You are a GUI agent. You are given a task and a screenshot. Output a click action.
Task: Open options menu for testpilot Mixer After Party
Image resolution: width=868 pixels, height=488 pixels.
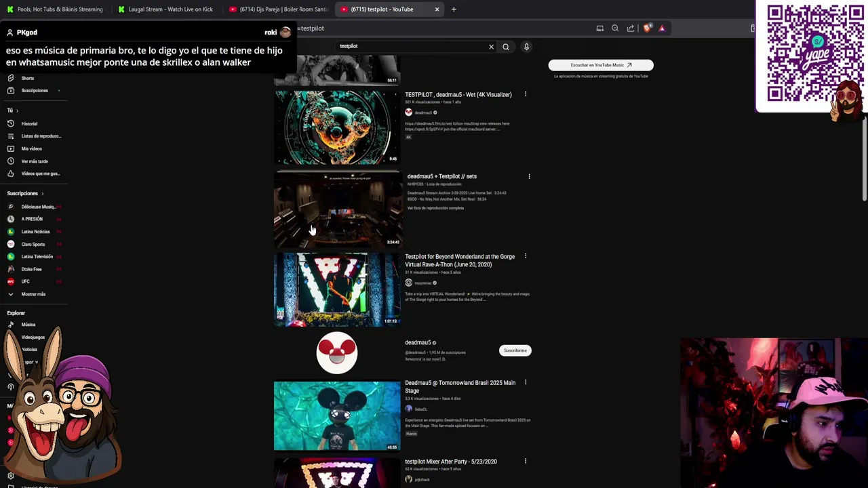click(526, 462)
